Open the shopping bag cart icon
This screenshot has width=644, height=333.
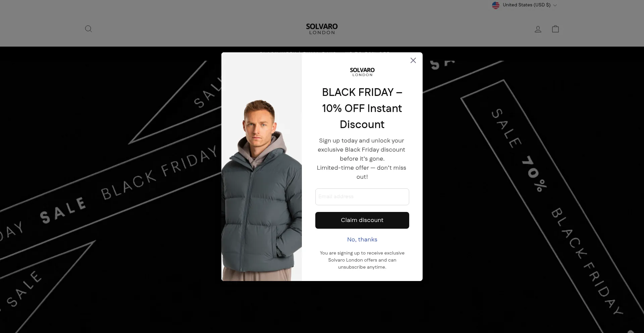555,29
